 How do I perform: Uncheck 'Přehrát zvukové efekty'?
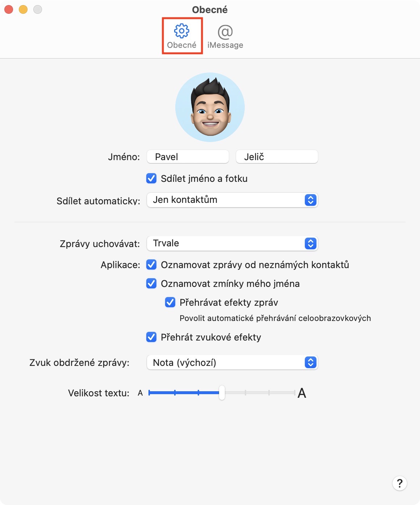151,337
